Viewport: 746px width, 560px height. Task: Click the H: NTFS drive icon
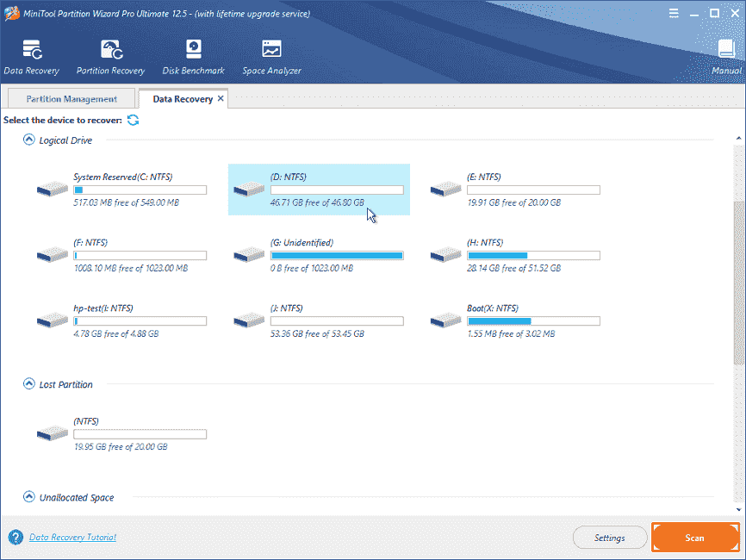pyautogui.click(x=446, y=254)
